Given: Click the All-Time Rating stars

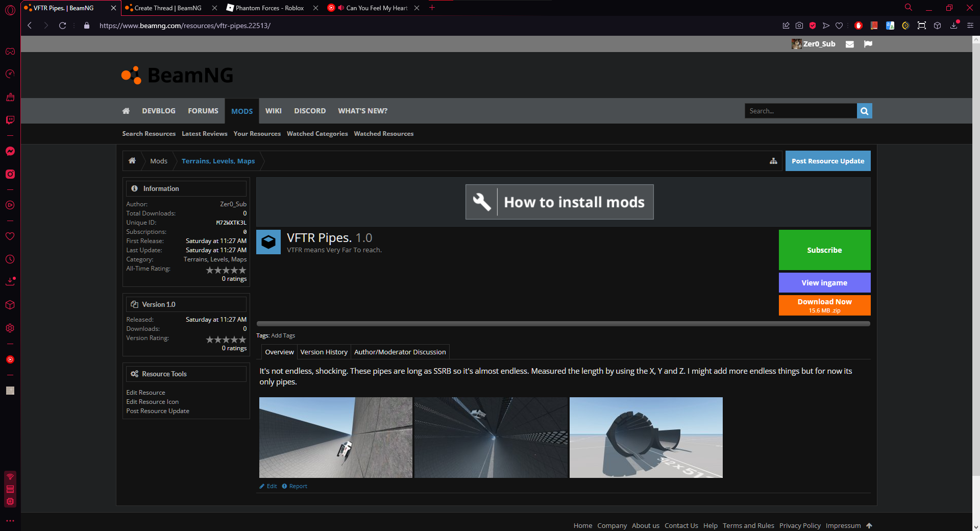Looking at the screenshot, I should [226, 270].
